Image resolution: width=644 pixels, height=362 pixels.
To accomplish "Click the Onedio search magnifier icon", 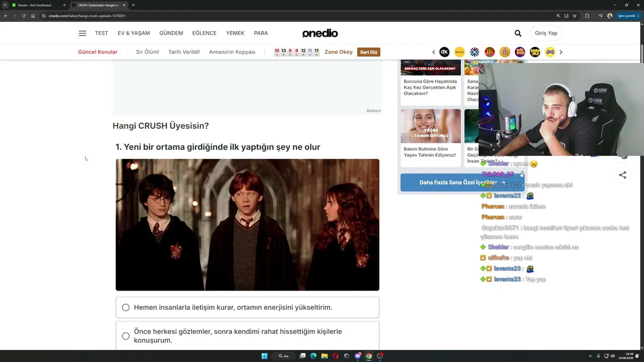I will point(518,33).
